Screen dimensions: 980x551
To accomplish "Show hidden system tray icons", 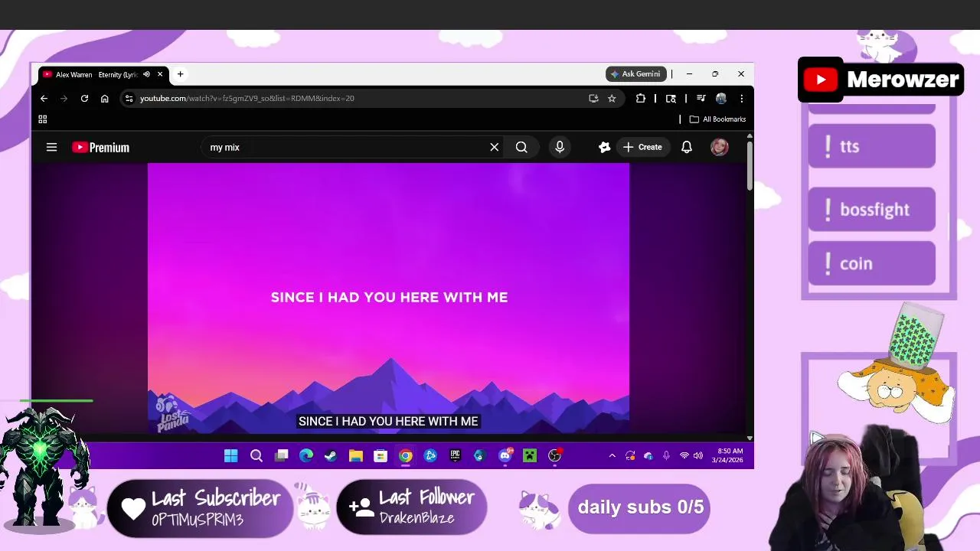I will [x=612, y=456].
